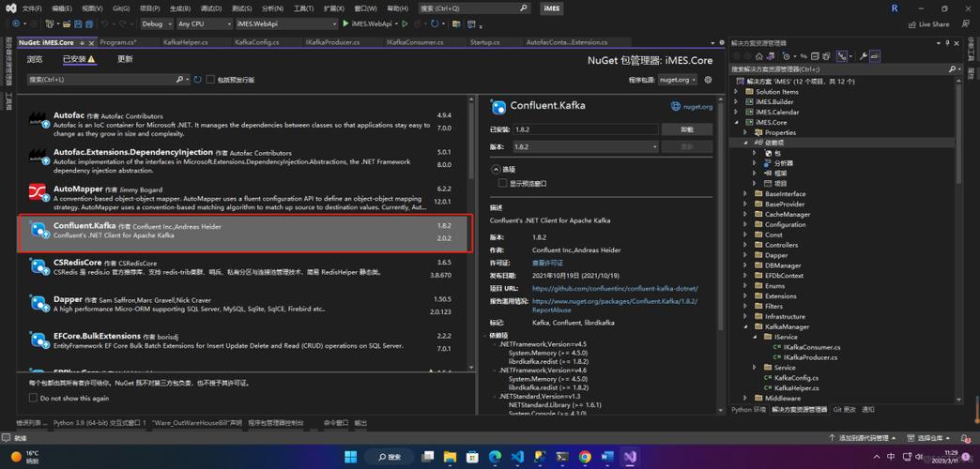Click Show All Files icon in Solution Explorer
Viewport: 980px width, 469px height.
point(826,56)
